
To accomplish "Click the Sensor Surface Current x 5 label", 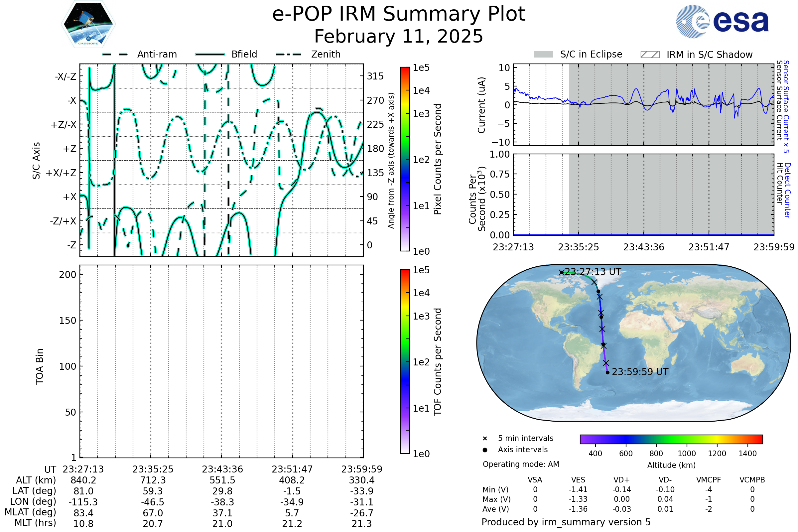I will [x=786, y=107].
